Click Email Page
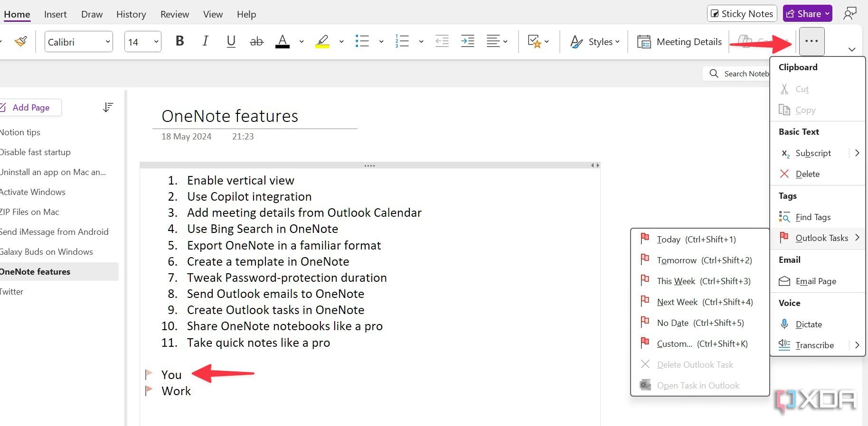Screen dimensions: 868x426 [x=816, y=281]
